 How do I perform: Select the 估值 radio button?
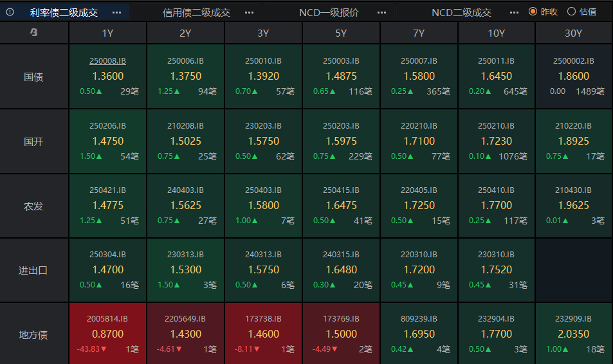click(x=571, y=12)
